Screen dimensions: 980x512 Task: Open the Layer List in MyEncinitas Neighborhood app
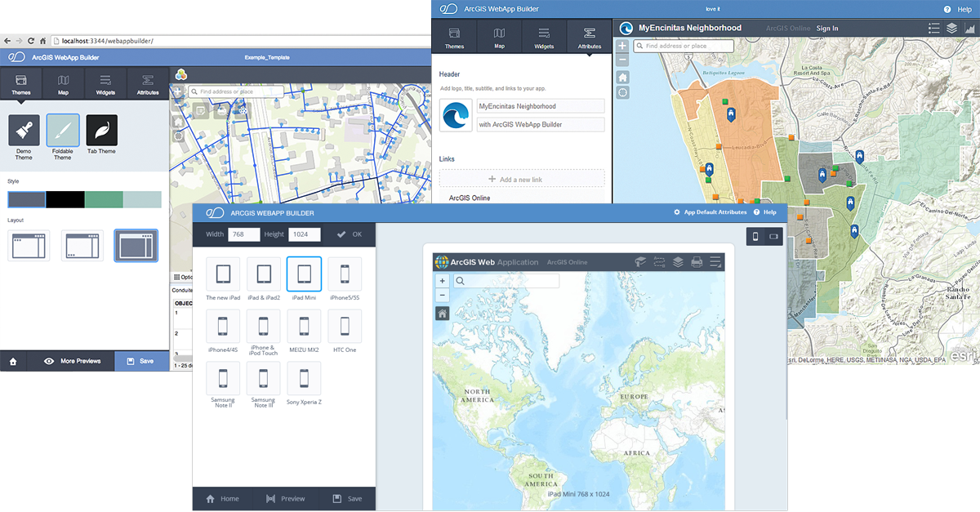tap(951, 28)
